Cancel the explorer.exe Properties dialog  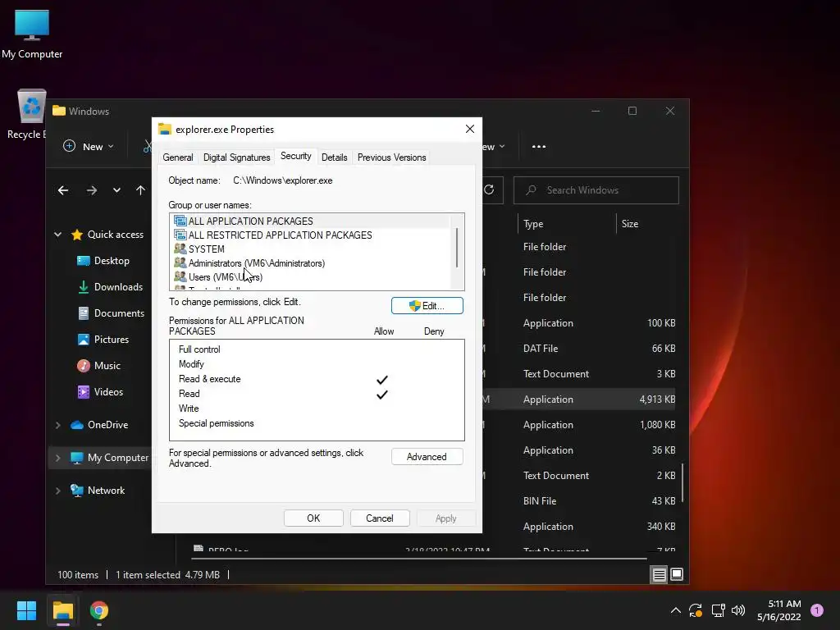point(380,518)
